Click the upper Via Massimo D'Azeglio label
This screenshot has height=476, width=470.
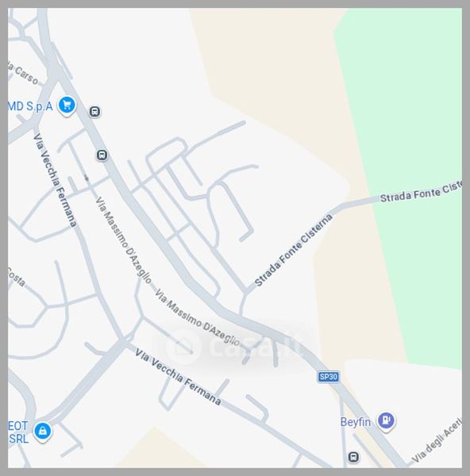123,240
